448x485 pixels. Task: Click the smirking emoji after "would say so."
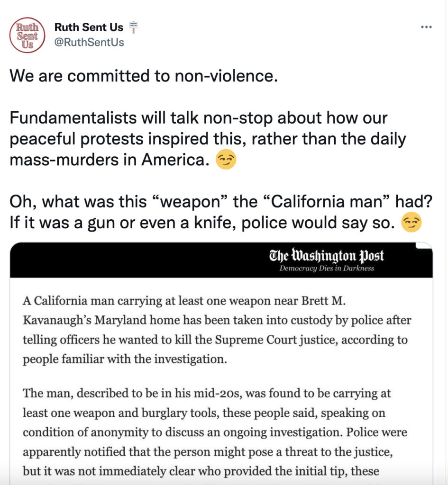(411, 222)
